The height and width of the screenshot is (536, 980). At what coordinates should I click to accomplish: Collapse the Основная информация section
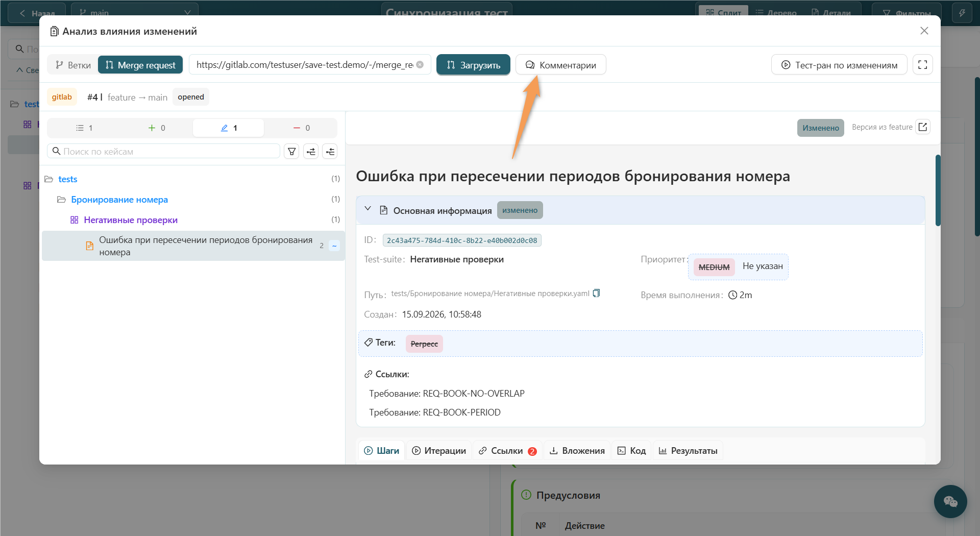(367, 209)
